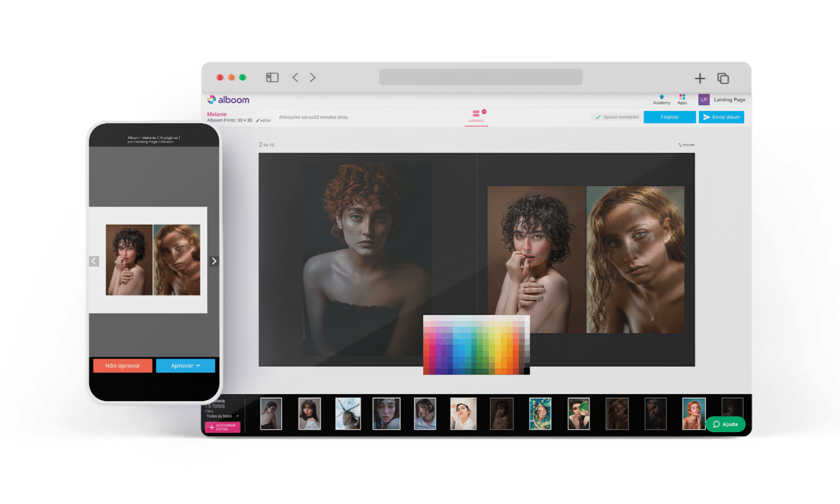This screenshot has height=504, width=840.
Task: Click the alboom logo
Action: tap(228, 99)
